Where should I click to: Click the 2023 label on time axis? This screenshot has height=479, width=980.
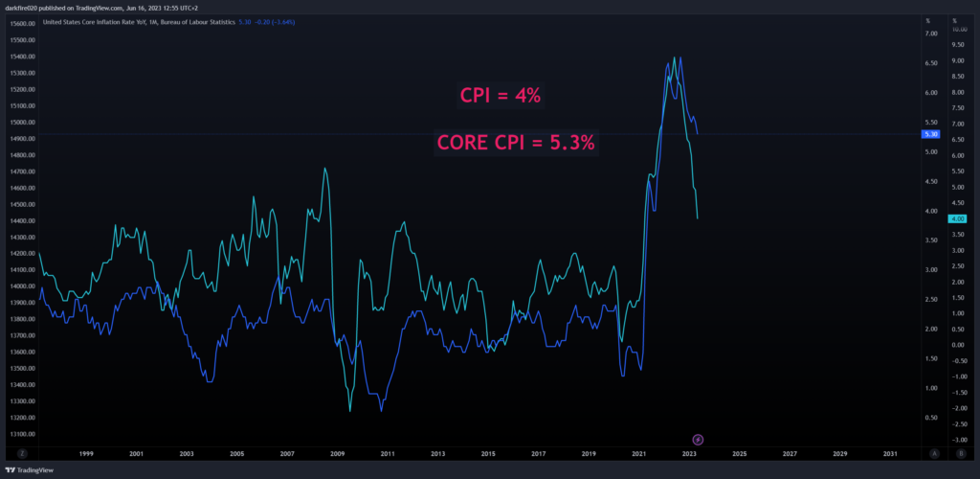689,453
